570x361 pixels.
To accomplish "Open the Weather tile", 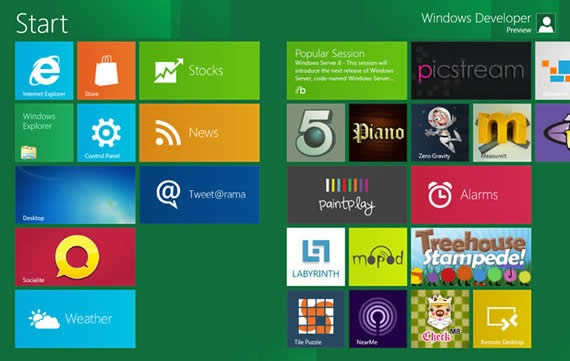I will coord(75,319).
